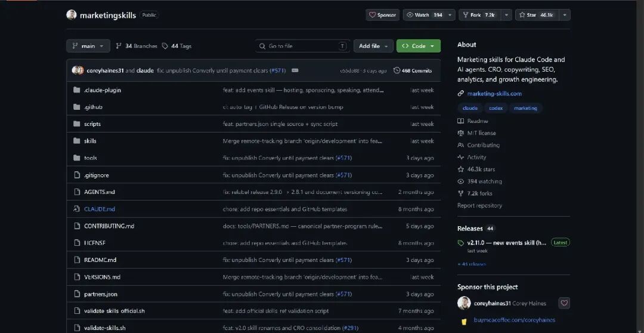Open the skills folder name
The image size is (644, 333).
point(91,141)
